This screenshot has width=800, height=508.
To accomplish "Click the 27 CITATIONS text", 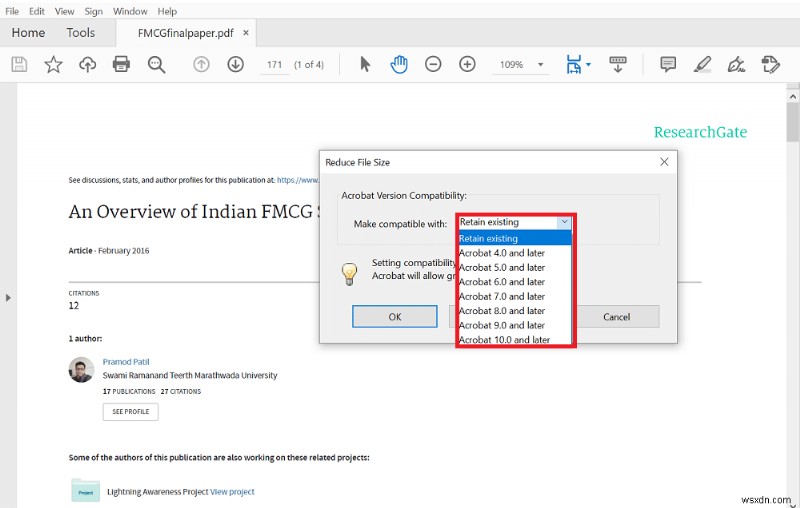I will [x=181, y=391].
